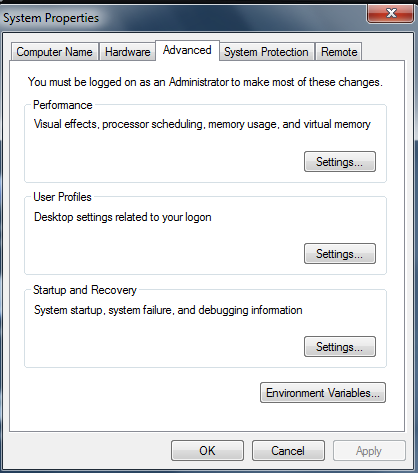The image size is (418, 473).
Task: Click the visual effects description text
Action: point(202,124)
